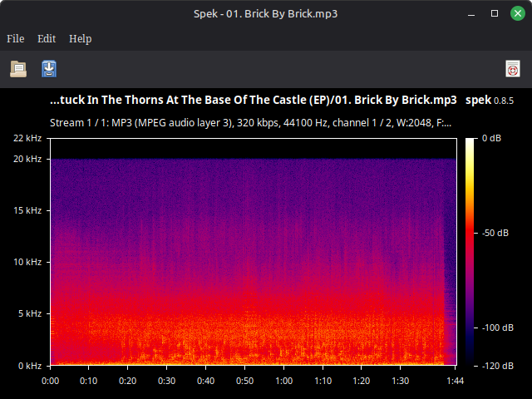Maximize the Spek window
This screenshot has height=399, width=532.
pyautogui.click(x=495, y=13)
